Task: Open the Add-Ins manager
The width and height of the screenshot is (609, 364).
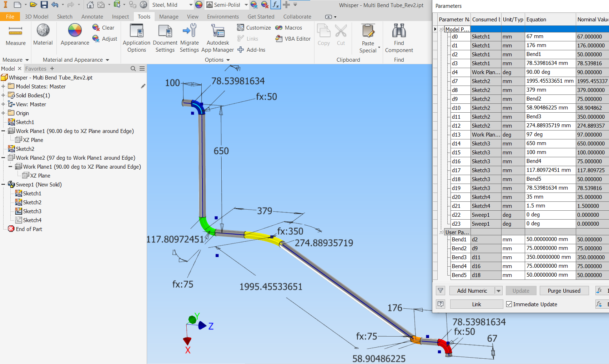Action: pos(251,50)
